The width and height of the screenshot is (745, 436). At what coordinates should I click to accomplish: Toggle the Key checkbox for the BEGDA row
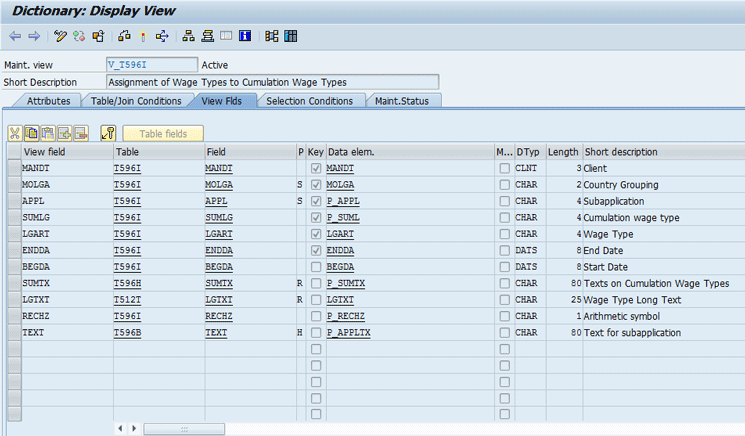click(x=316, y=267)
